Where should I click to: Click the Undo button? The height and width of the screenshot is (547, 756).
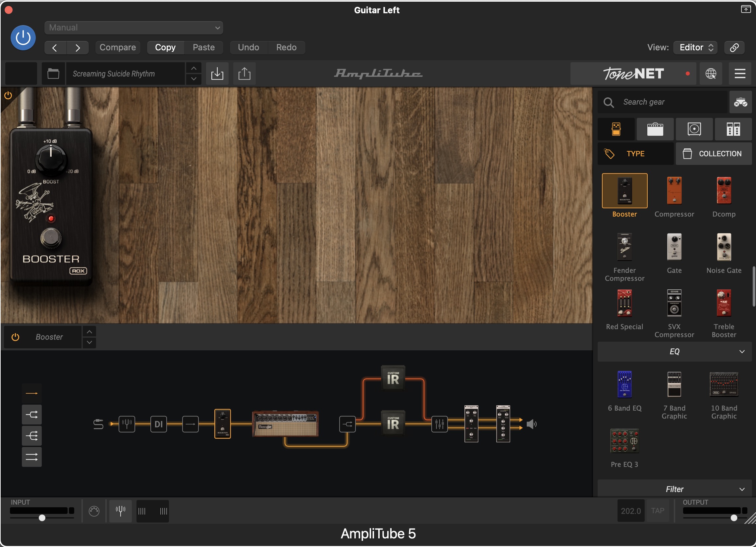(249, 48)
